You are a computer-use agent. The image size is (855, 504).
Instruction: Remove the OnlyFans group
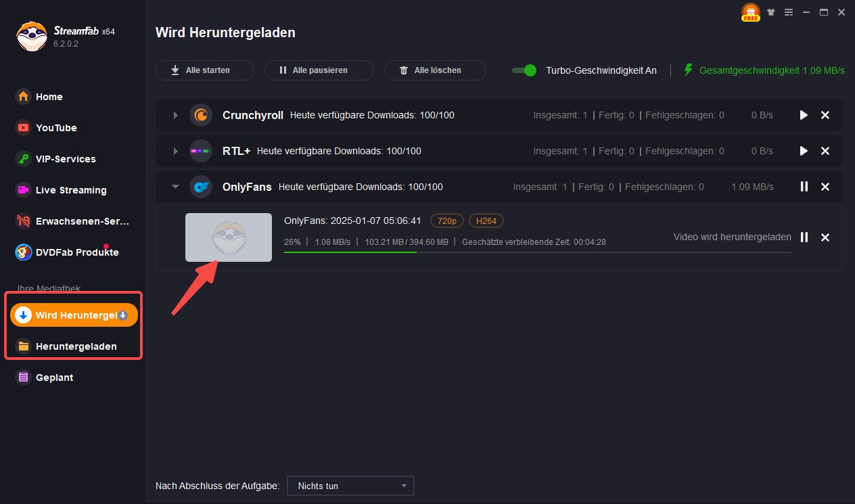825,187
